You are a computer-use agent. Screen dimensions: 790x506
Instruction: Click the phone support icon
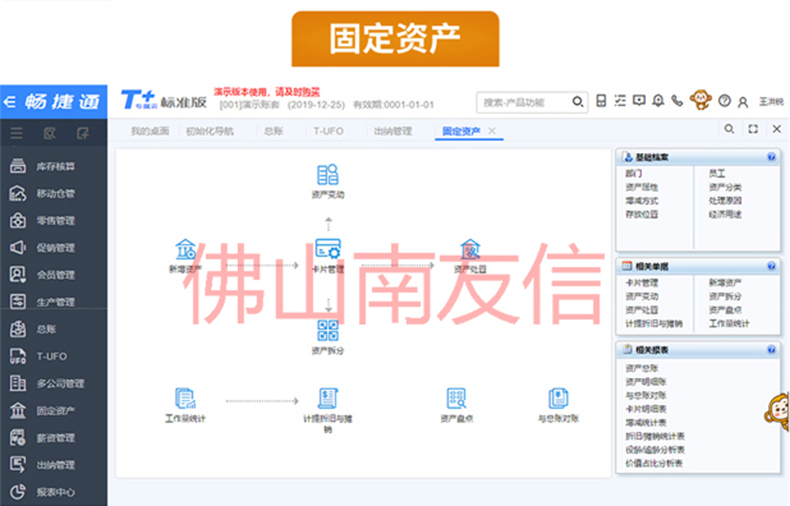tap(677, 101)
